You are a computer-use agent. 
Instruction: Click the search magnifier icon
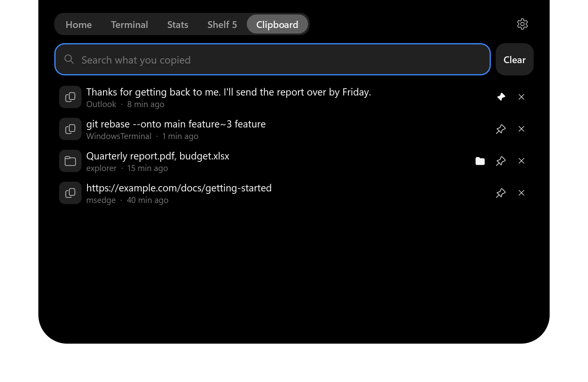69,59
